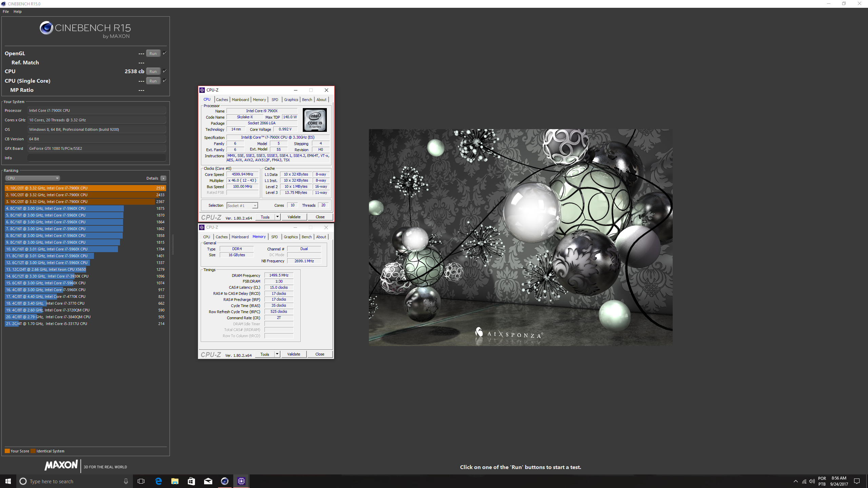The height and width of the screenshot is (488, 868).
Task: Switch to Bench tab in top CPU-Z window
Action: 307,100
